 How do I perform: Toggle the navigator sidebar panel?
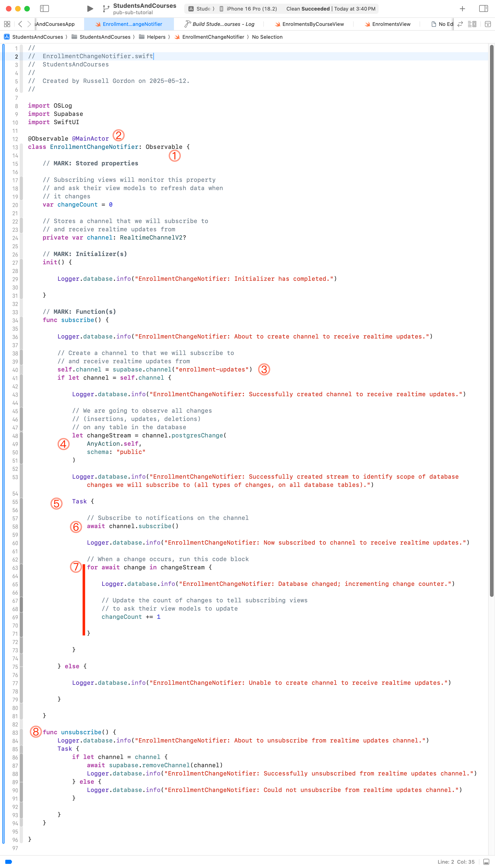pos(44,8)
